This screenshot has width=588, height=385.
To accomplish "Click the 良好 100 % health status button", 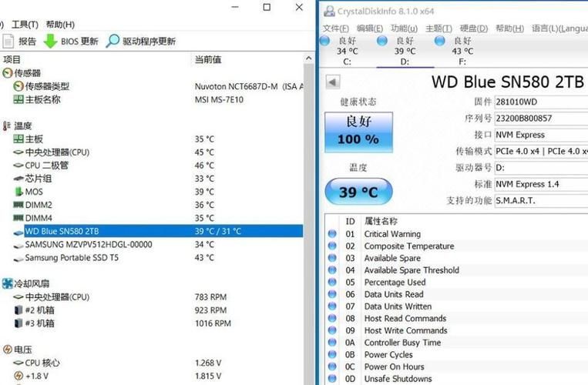I will point(358,131).
